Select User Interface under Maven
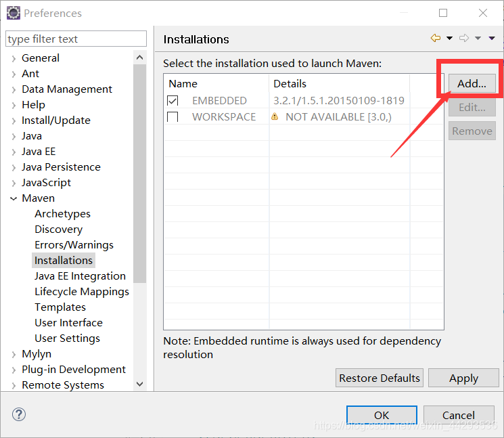 (x=68, y=322)
